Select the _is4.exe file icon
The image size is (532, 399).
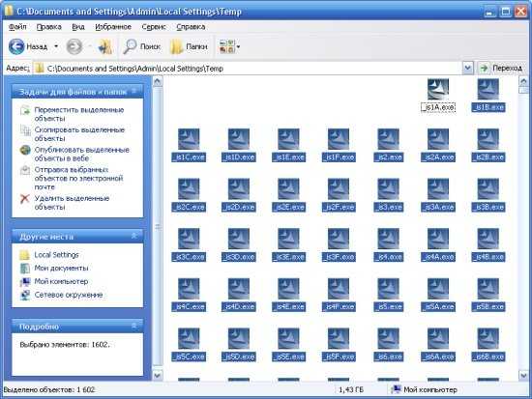pyautogui.click(x=388, y=239)
